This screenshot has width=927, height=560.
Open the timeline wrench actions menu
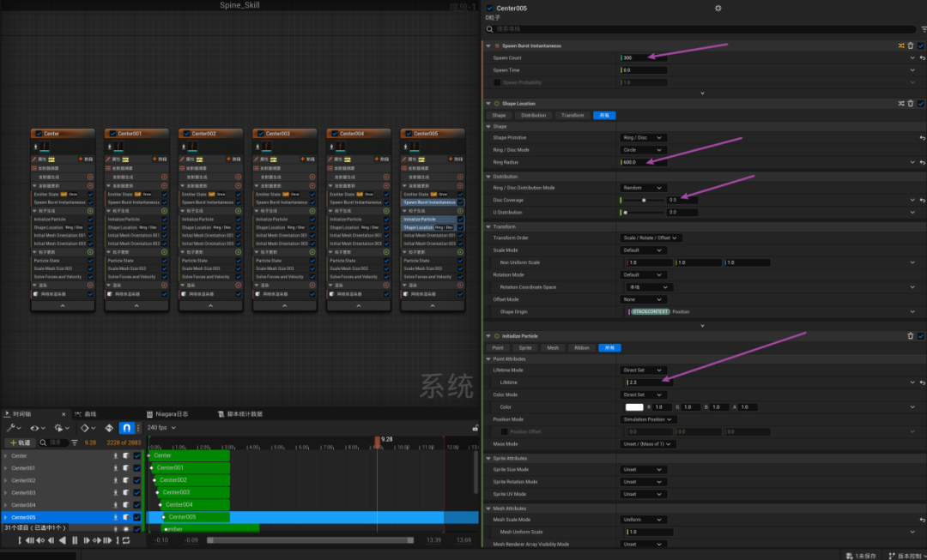[x=13, y=428]
